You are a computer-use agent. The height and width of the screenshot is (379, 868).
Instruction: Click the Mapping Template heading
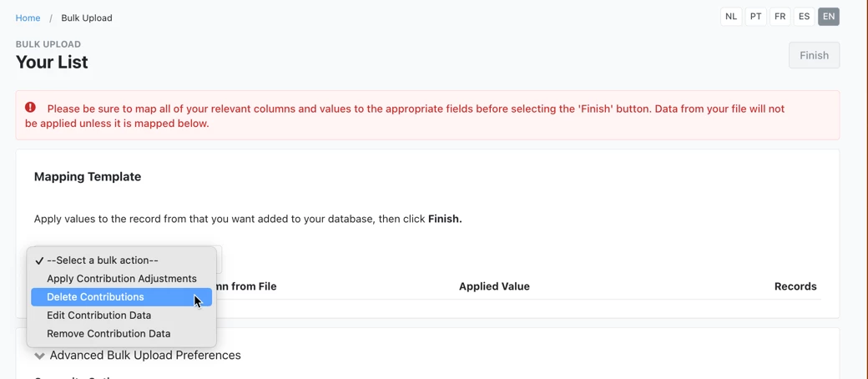88,177
